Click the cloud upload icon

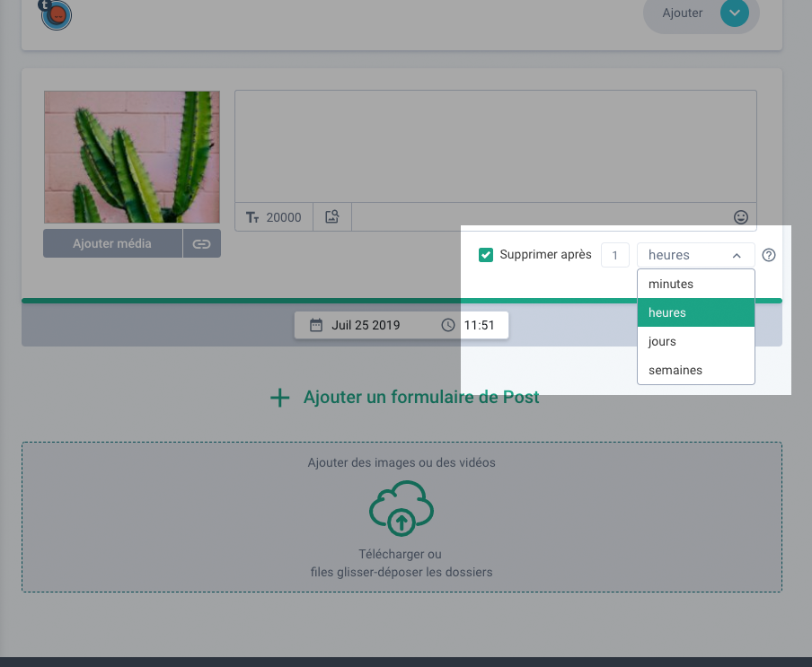pyautogui.click(x=402, y=509)
